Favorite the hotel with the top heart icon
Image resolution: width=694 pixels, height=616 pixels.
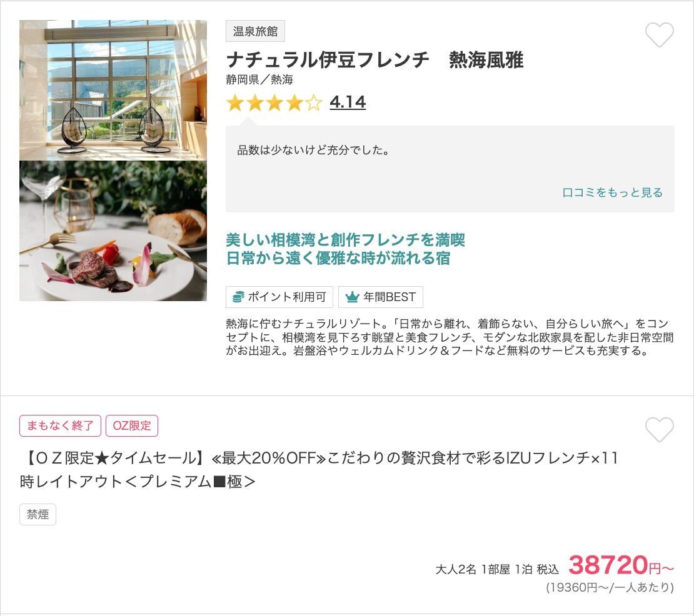[x=659, y=34]
